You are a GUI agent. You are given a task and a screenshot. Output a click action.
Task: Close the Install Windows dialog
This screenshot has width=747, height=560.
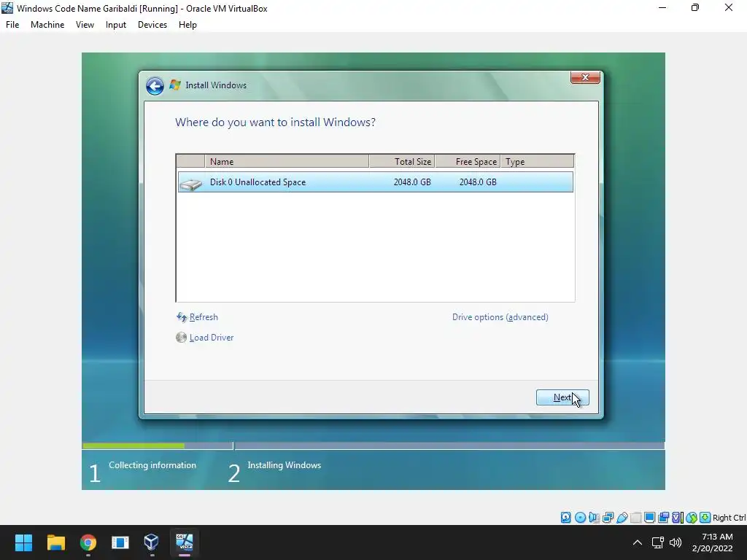585,77
